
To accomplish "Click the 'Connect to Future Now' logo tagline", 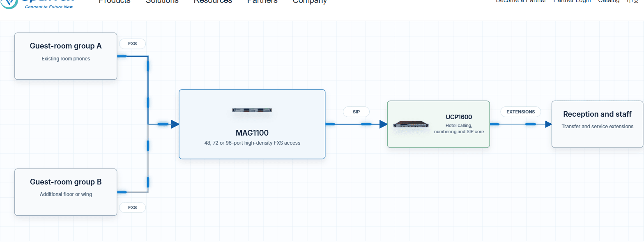I will (49, 7).
